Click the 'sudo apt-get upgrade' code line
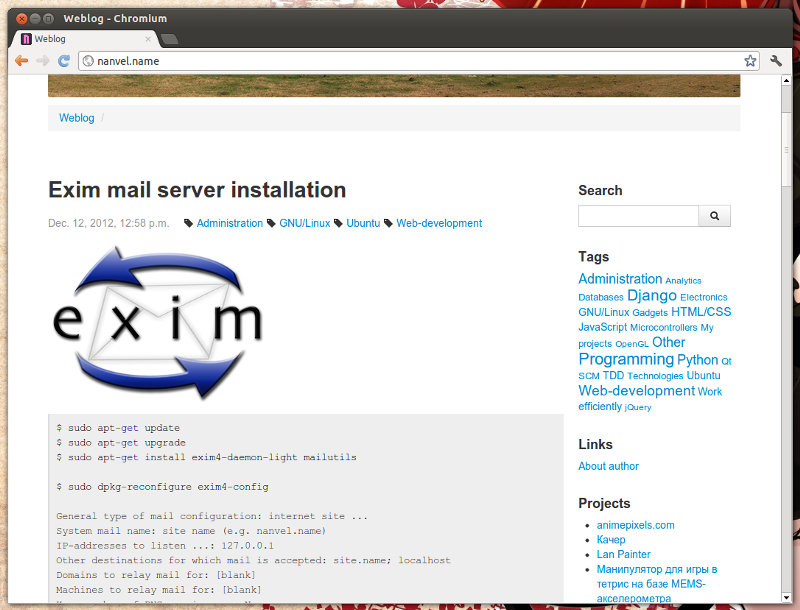Screen dimensions: 800x610 click(121, 442)
